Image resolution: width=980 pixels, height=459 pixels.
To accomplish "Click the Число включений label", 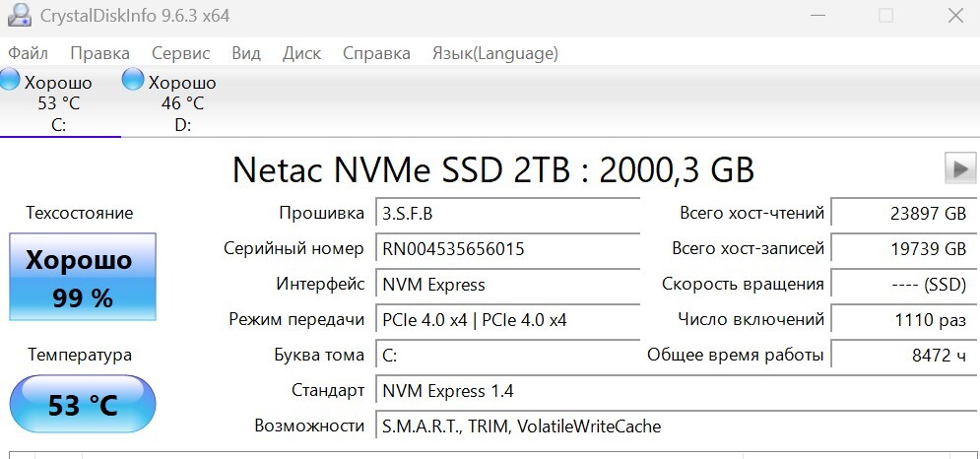I will [x=751, y=320].
